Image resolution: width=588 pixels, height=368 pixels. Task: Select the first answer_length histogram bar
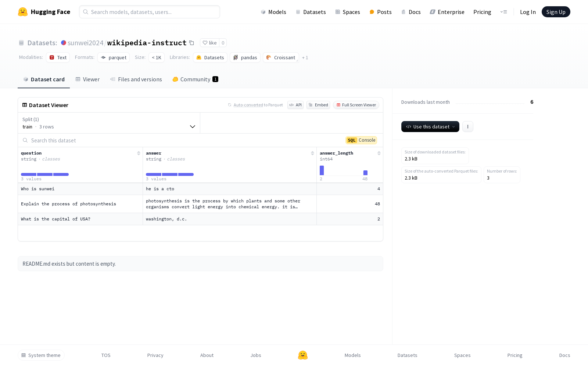point(322,170)
